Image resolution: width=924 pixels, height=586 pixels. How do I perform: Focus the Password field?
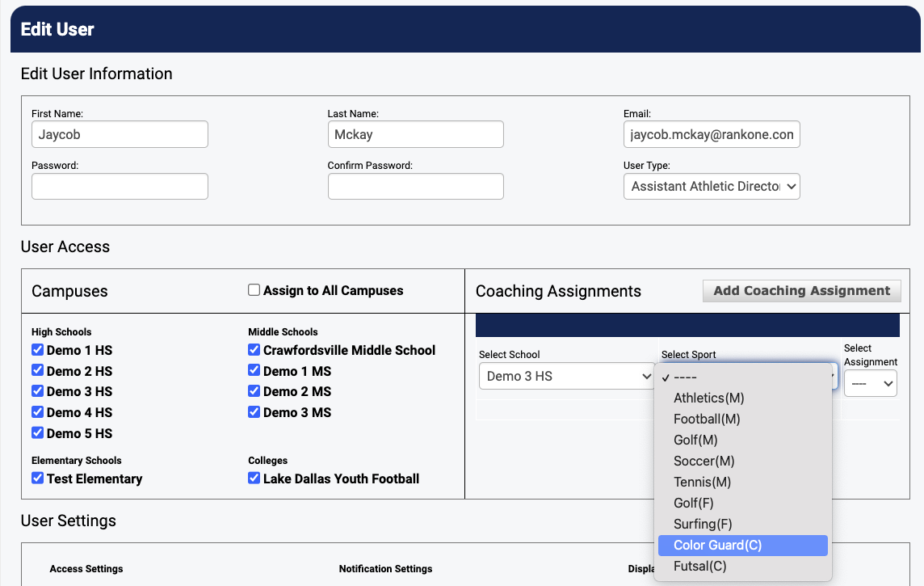pyautogui.click(x=120, y=186)
